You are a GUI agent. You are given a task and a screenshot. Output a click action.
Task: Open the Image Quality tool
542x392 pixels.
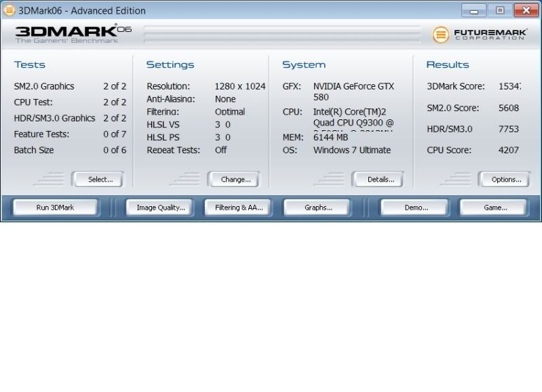click(x=161, y=208)
